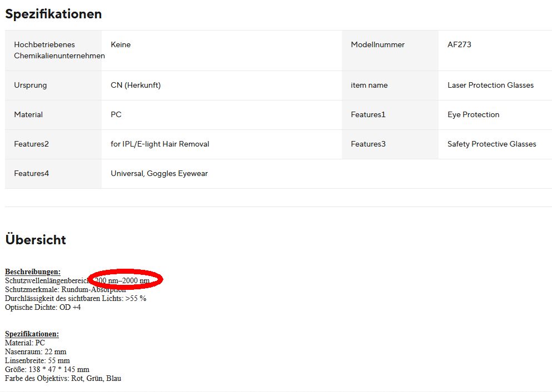Click 'Farbe des Objektivs: Rot, Grün, Blau'
The image size is (552, 392).
[63, 378]
